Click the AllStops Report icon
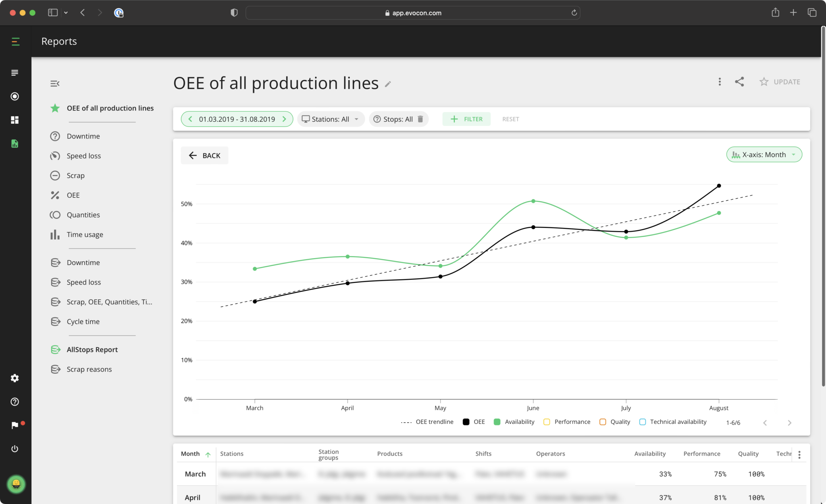This screenshot has width=826, height=504. [x=56, y=350]
